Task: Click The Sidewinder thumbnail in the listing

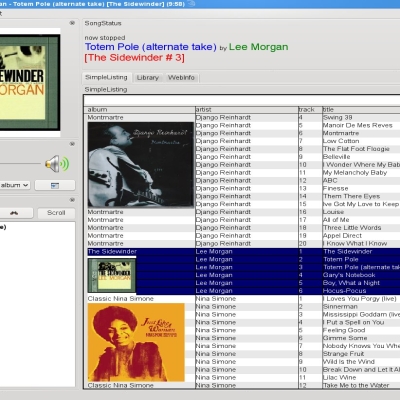Action: click(x=112, y=275)
